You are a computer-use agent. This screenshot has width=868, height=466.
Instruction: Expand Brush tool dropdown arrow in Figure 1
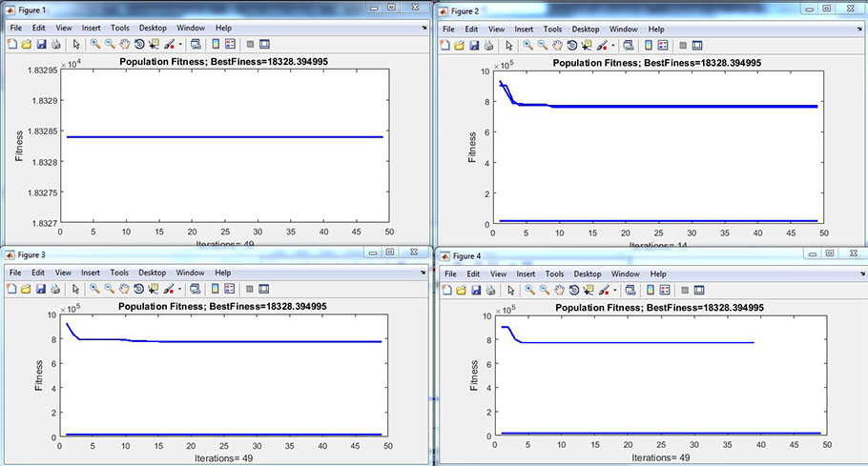click(x=179, y=44)
